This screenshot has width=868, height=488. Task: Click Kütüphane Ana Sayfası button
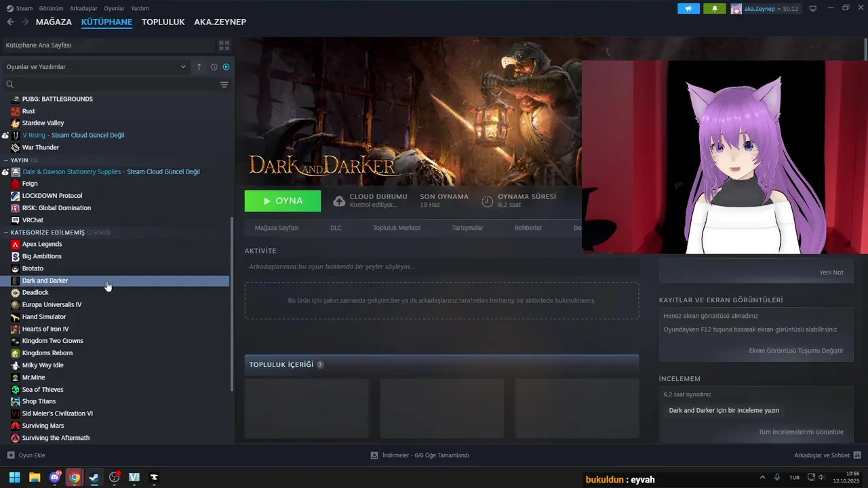[107, 45]
